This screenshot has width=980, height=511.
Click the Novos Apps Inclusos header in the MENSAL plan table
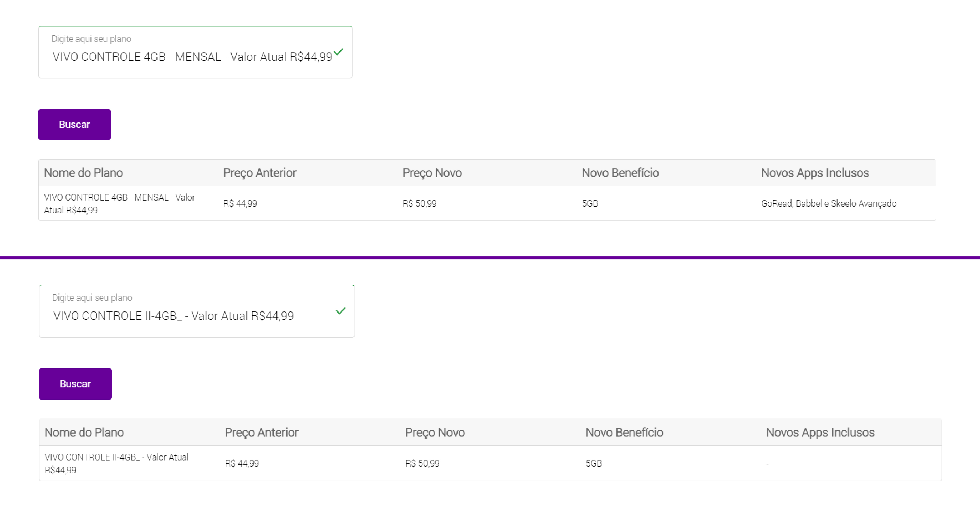815,173
